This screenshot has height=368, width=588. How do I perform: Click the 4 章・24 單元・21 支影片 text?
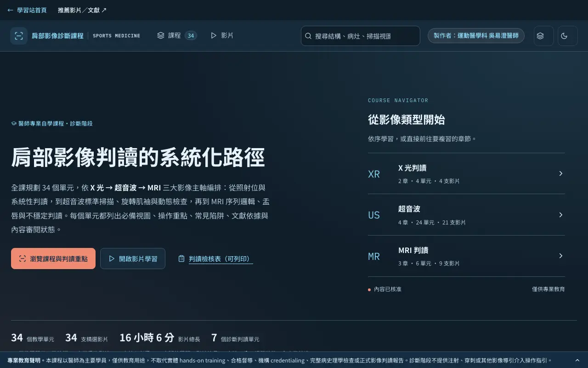pos(432,222)
